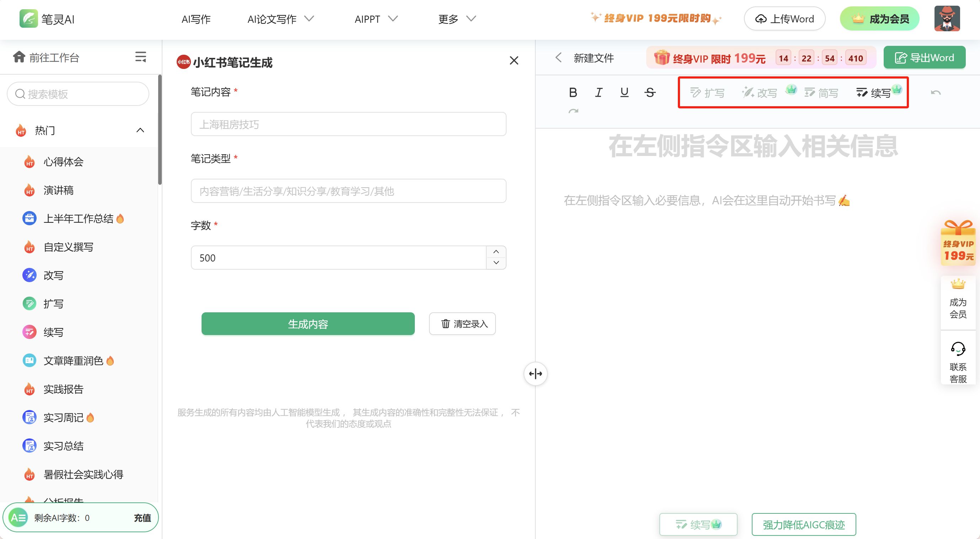The height and width of the screenshot is (539, 980).
Task: Toggle italic text formatting
Action: point(599,92)
